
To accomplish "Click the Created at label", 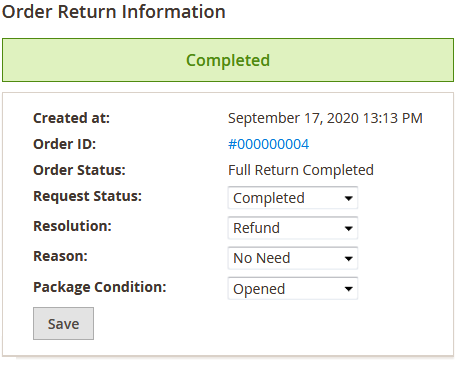I will [71, 118].
